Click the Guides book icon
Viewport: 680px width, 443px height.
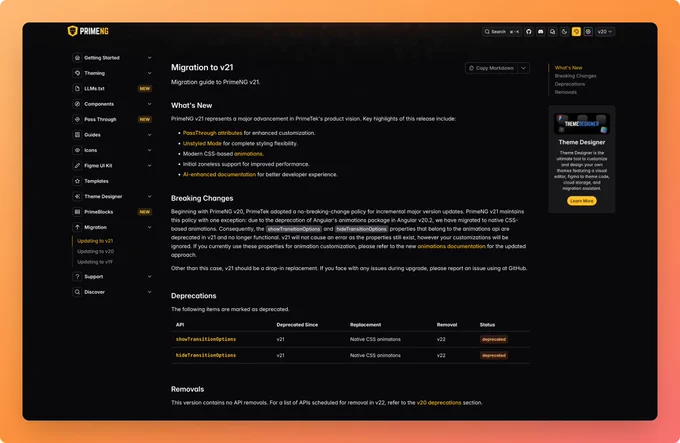(77, 135)
